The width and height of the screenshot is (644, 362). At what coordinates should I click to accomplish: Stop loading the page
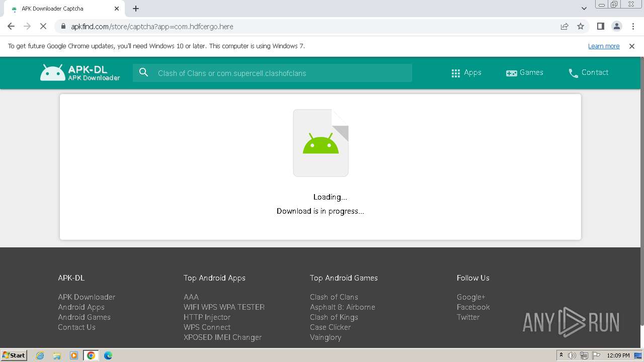tap(43, 26)
